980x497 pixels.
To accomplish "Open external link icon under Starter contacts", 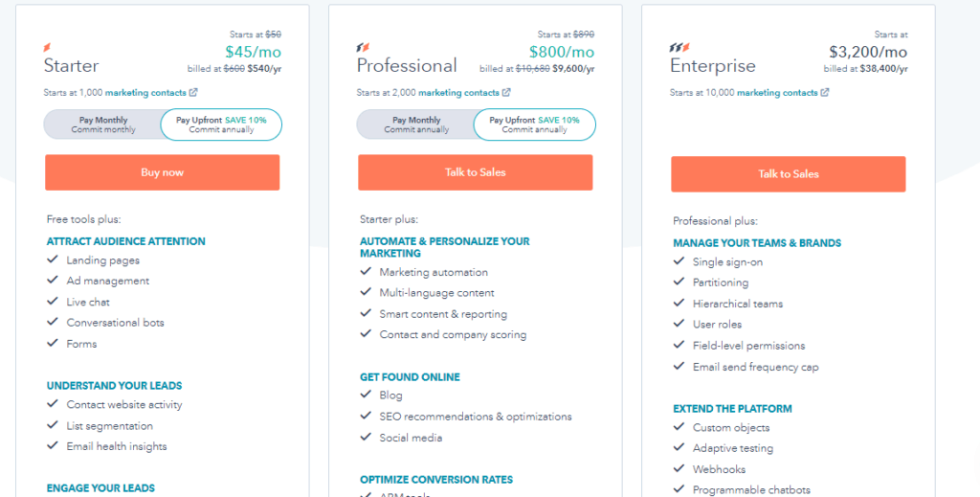I will (x=193, y=93).
